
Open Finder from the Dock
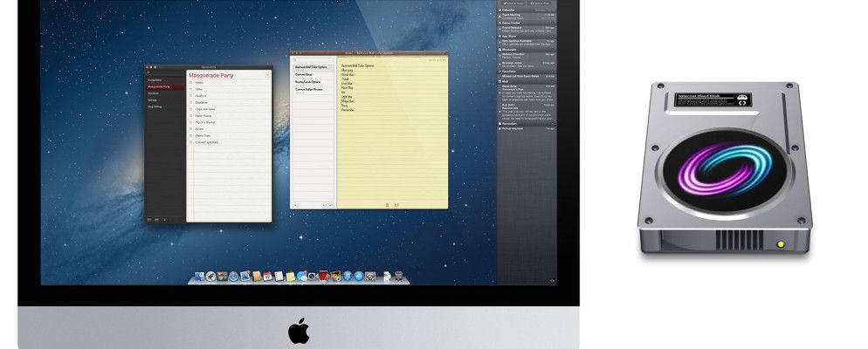(199, 276)
